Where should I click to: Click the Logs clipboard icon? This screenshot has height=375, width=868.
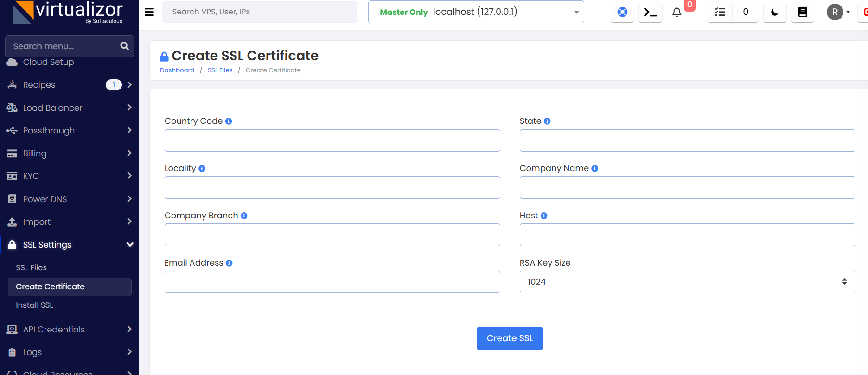[12, 352]
